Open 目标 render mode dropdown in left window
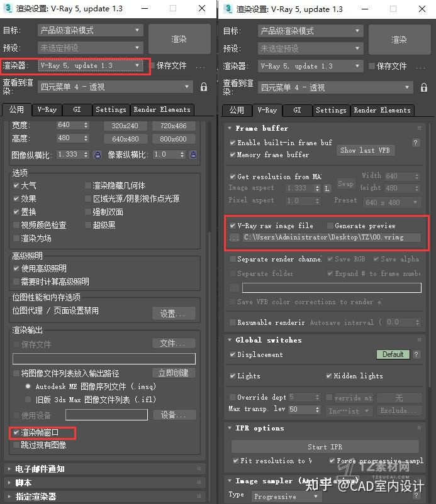The height and width of the screenshot is (504, 436). coord(91,31)
